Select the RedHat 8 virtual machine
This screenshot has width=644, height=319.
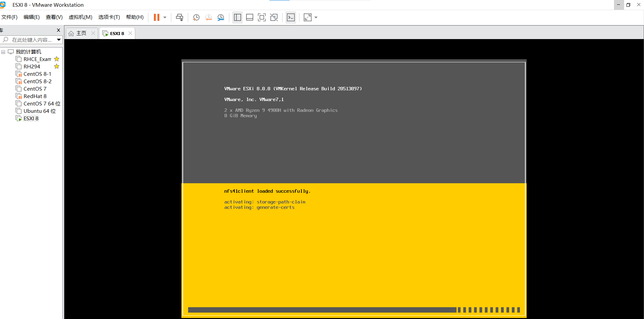click(x=35, y=96)
